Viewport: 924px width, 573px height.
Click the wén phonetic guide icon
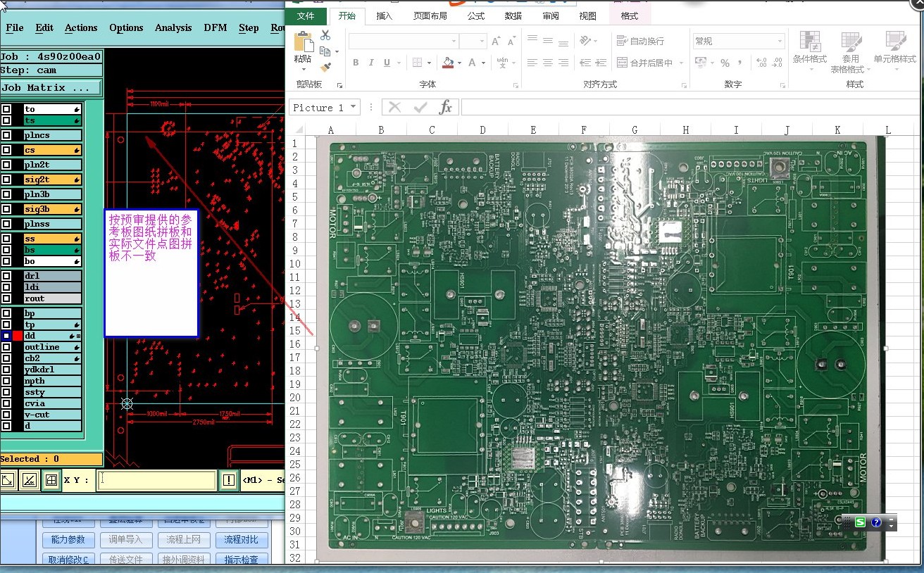[502, 63]
